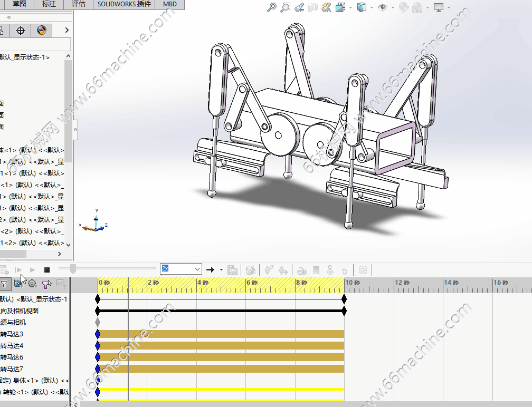This screenshot has width=532, height=407.
Task: Open the MBD tab
Action: tap(170, 4)
